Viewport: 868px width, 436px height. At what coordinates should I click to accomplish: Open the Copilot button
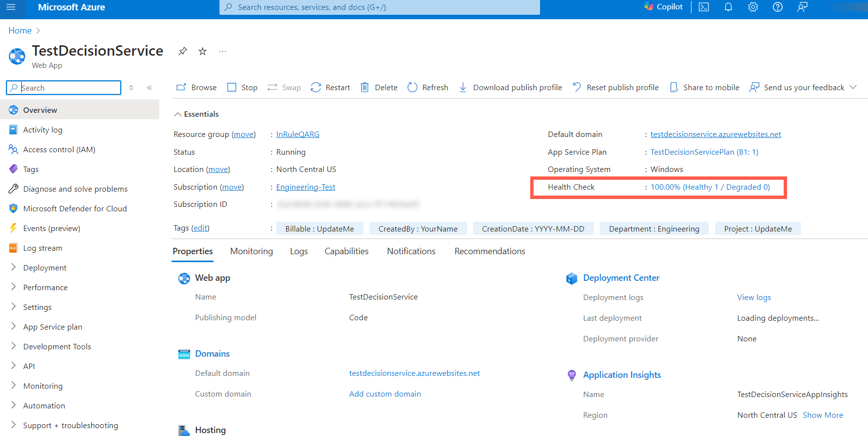coord(663,7)
